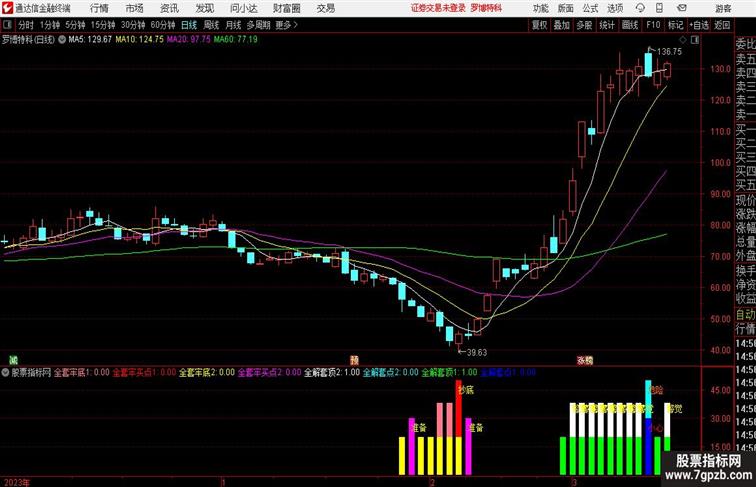Click the 多股 toolbar button
Viewport: 756px width, 487px height.
[x=584, y=25]
